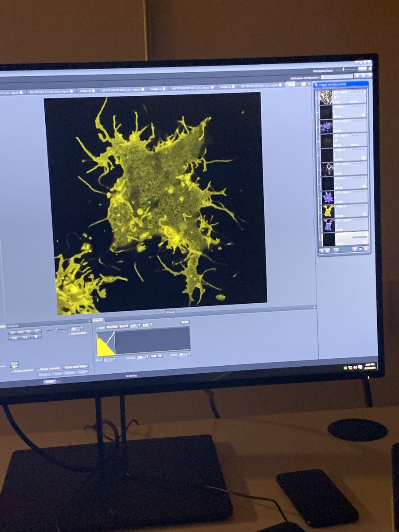Click the 0.45 gamma preset button
Viewport: 399px width, 532px height.
tap(153, 356)
